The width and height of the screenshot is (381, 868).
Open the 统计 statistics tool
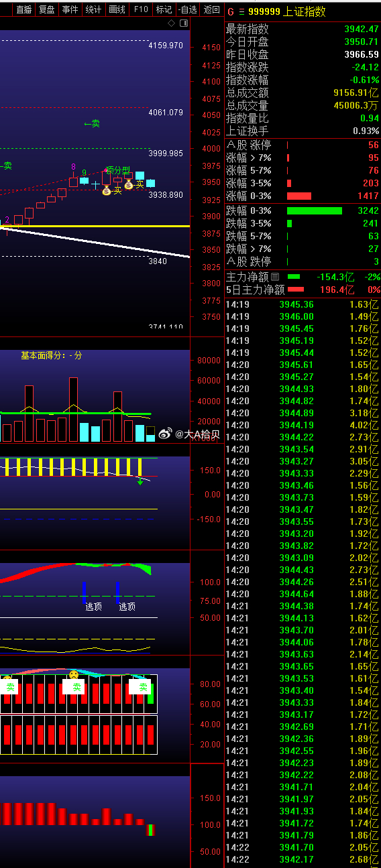(x=93, y=9)
